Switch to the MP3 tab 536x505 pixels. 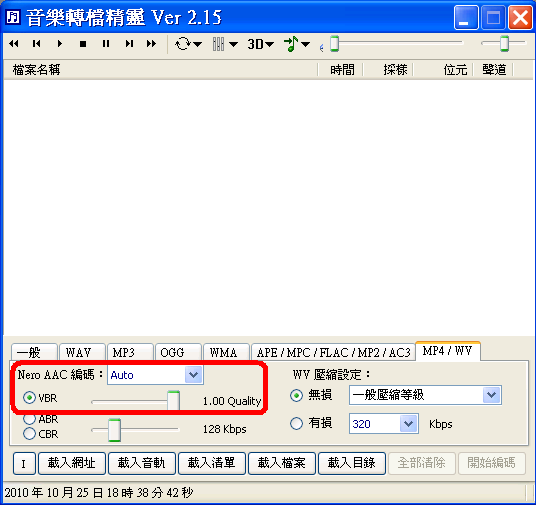[x=130, y=352]
